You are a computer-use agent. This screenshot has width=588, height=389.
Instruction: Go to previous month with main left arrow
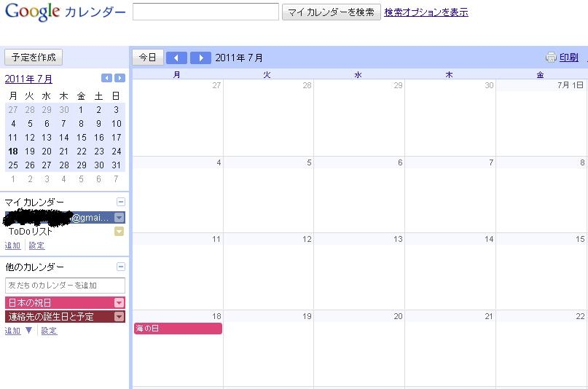(176, 58)
